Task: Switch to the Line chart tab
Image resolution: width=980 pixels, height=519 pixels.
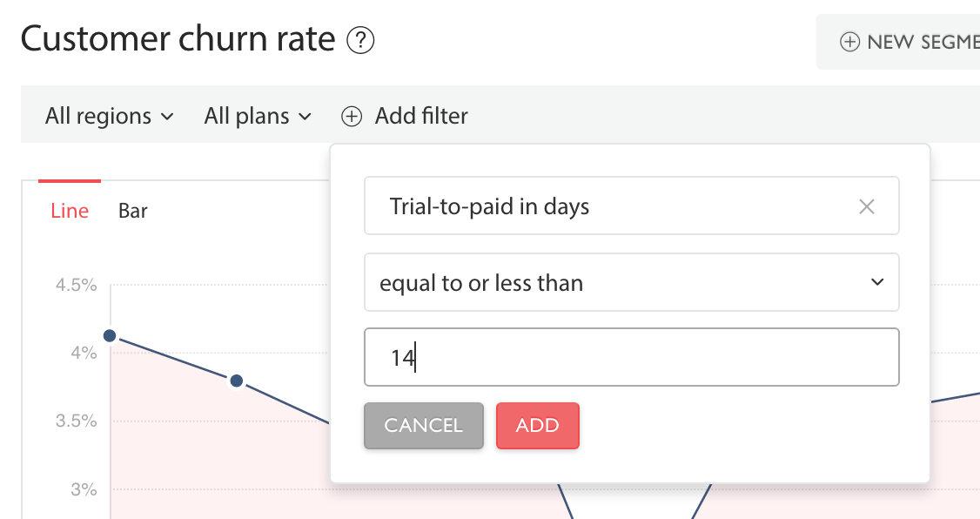Action: pos(70,211)
